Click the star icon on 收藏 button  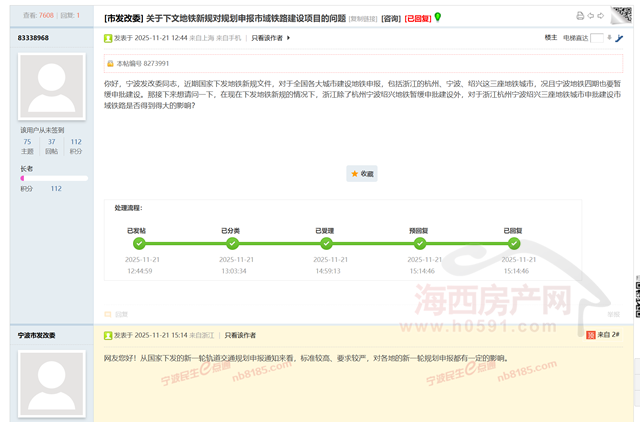[354, 173]
